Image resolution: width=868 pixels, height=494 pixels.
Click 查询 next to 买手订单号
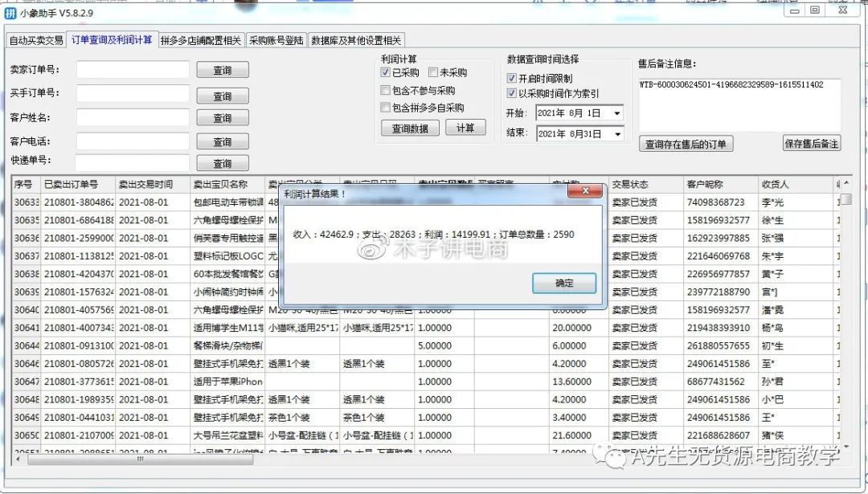(223, 96)
